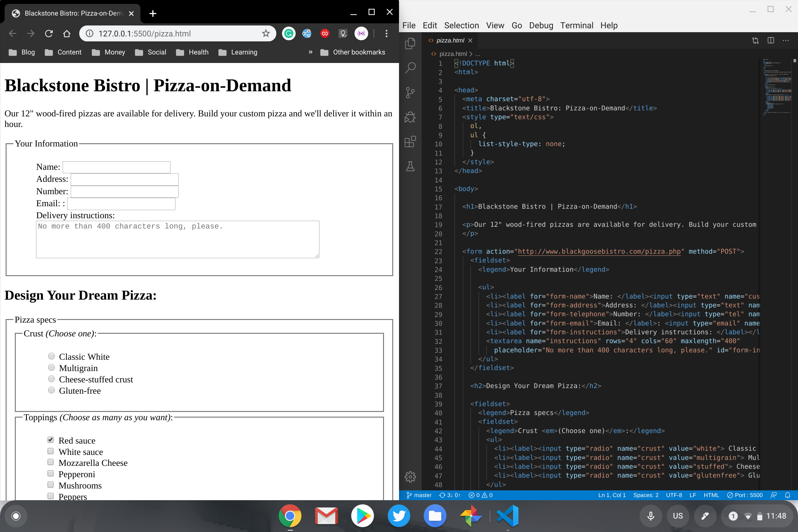
Task: Open the Learning bookmarks folder
Action: (238, 52)
